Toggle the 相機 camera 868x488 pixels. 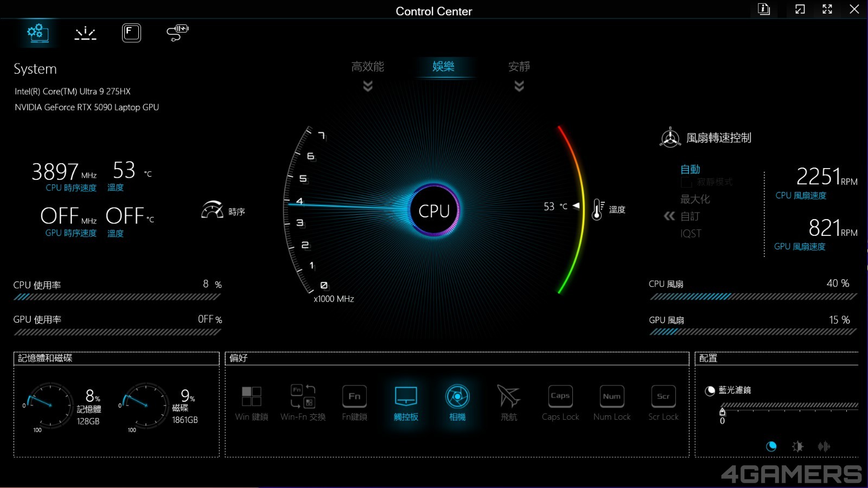pos(457,403)
